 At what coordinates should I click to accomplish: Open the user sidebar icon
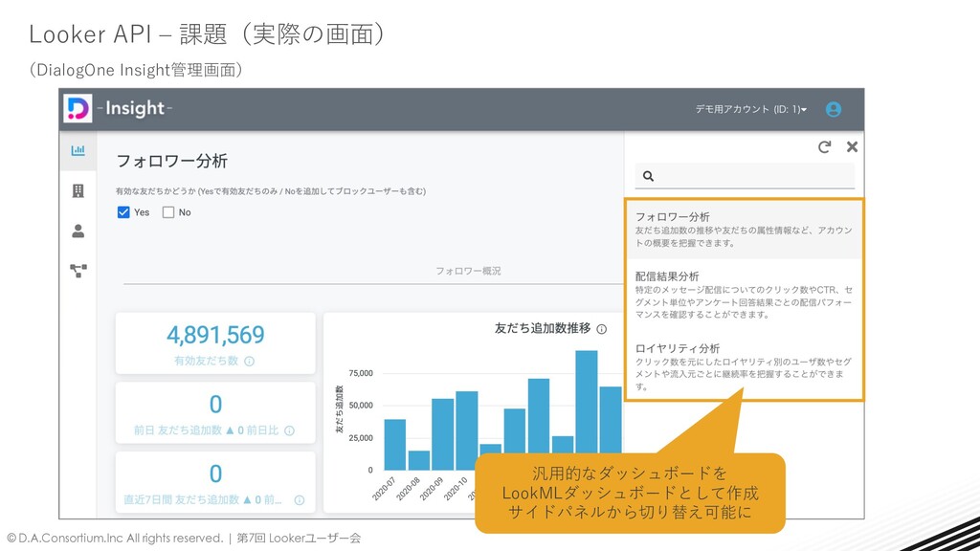pos(78,231)
